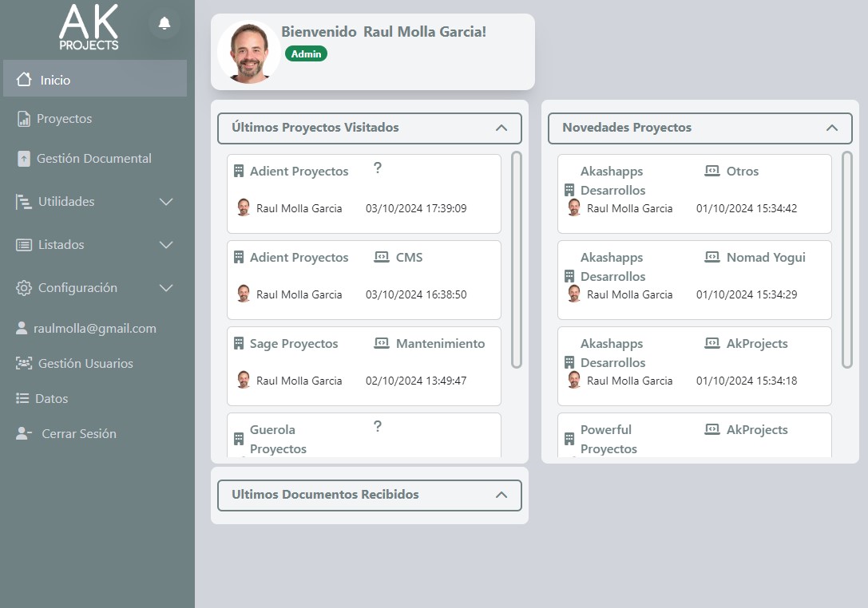Click the small avatar in the 16:38:50 card

[x=244, y=294]
